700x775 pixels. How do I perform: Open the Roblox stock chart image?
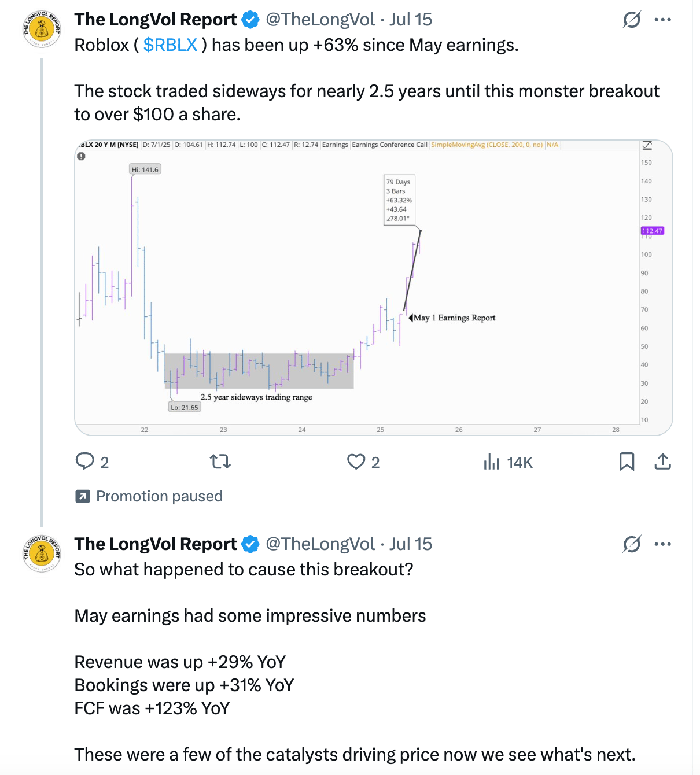tap(374, 287)
